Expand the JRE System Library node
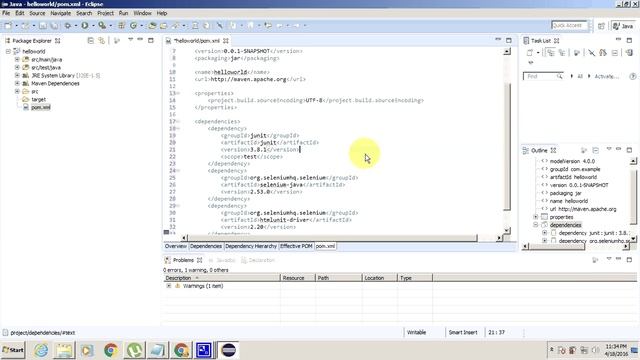The height and width of the screenshot is (360, 640). [17, 75]
